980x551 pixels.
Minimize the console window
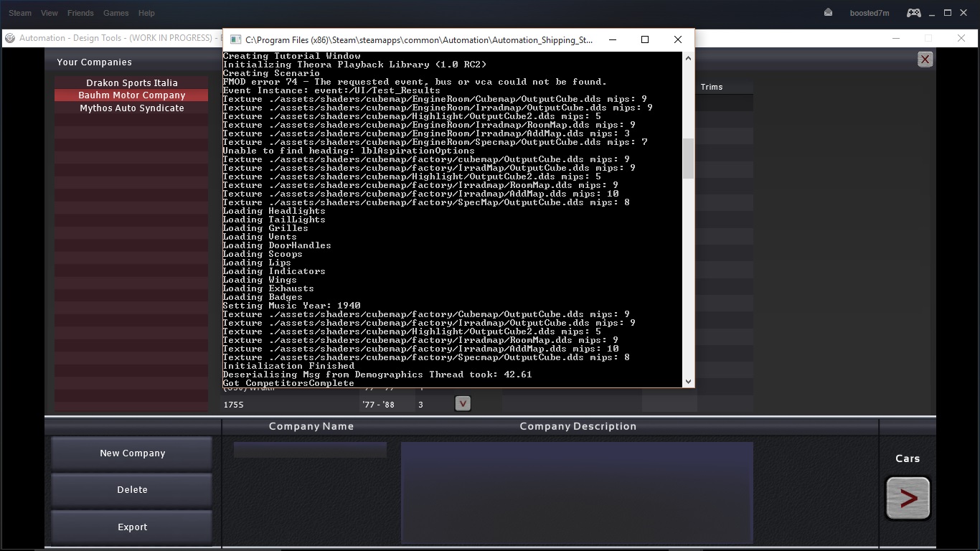click(612, 40)
